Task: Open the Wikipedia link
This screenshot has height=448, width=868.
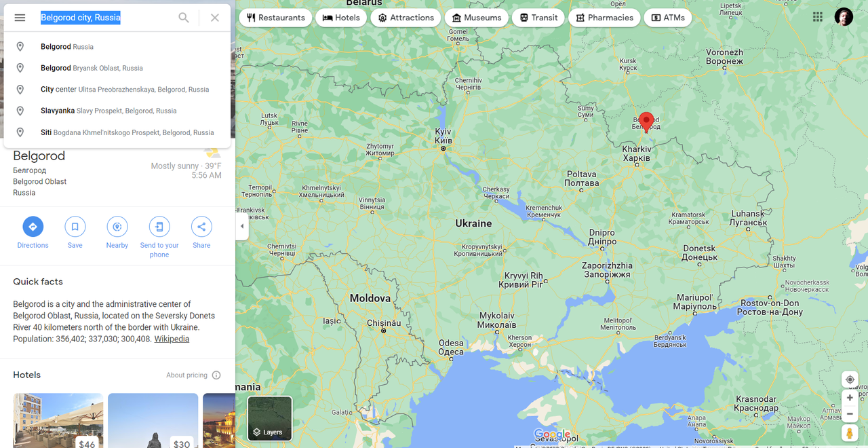Action: click(172, 339)
